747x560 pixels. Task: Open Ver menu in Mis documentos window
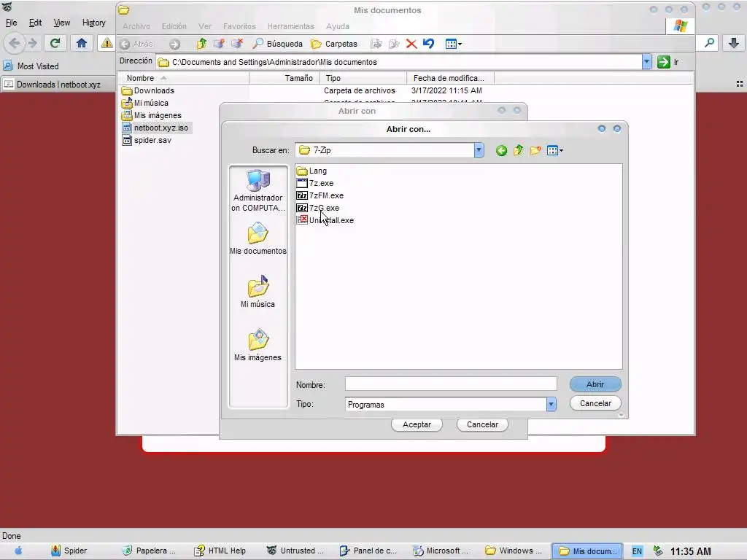click(x=205, y=26)
